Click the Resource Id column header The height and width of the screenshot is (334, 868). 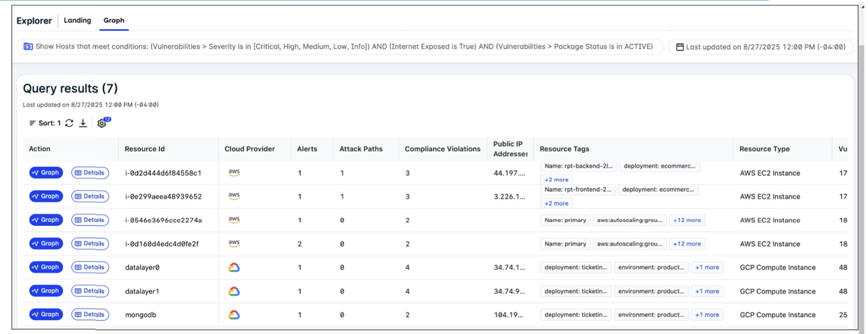pyautogui.click(x=145, y=149)
